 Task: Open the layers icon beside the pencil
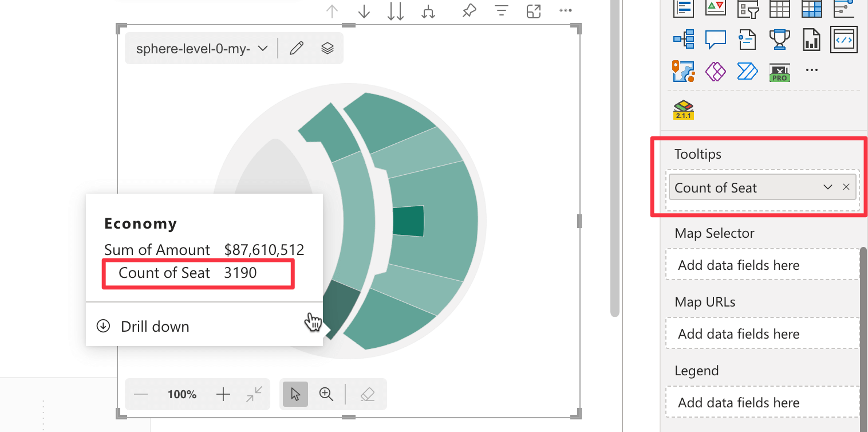[327, 48]
